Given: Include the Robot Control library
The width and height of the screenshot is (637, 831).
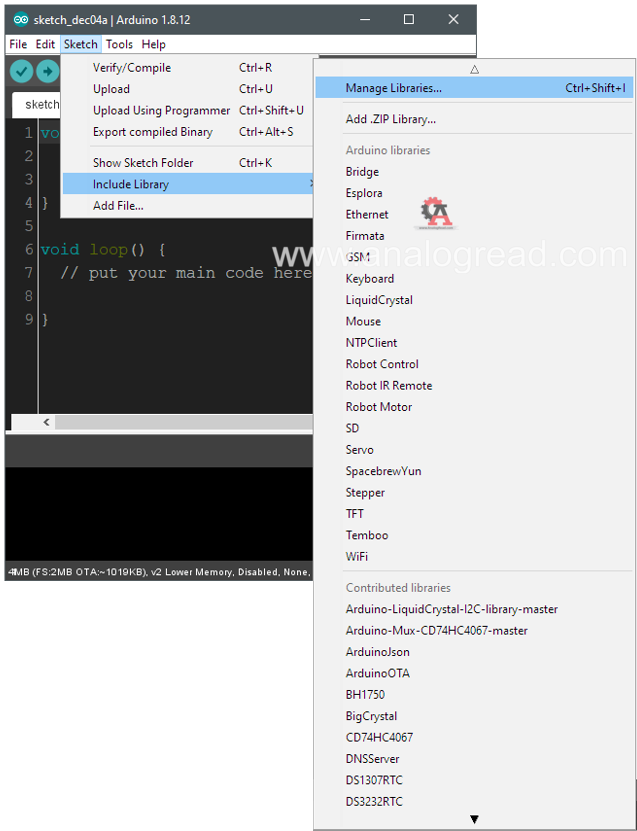Looking at the screenshot, I should coord(474,364).
